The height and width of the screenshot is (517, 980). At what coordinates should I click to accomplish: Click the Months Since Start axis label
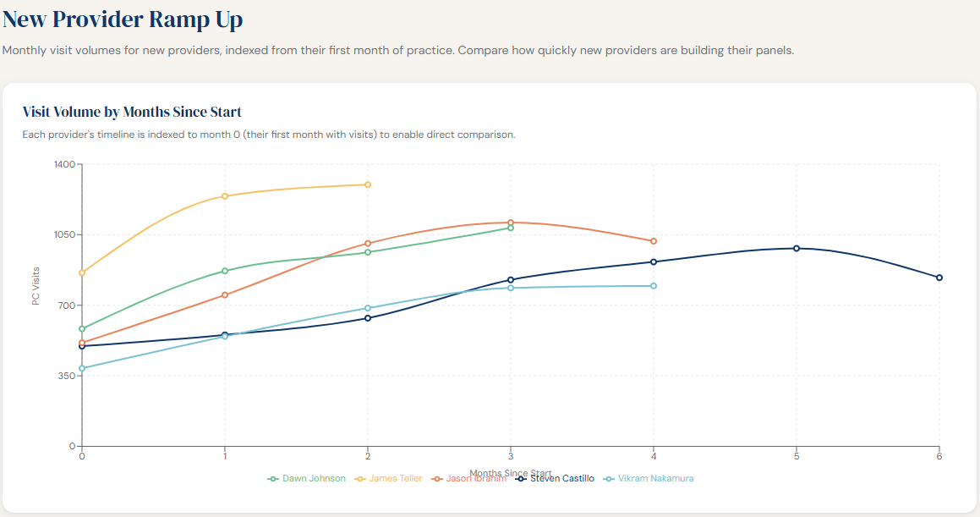click(511, 473)
